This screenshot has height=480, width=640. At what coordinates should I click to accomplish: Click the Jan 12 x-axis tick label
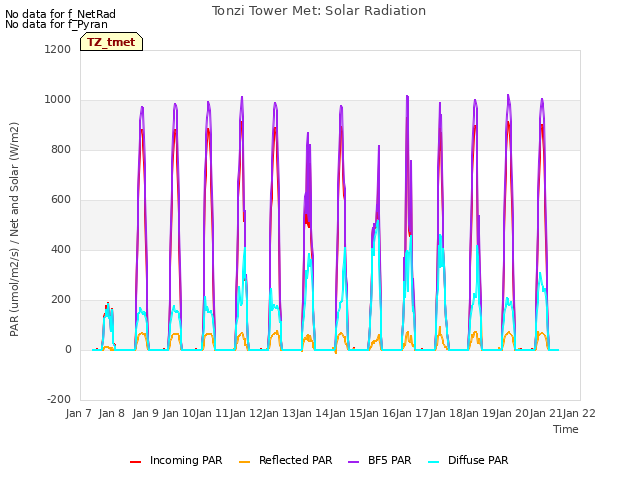click(x=246, y=413)
